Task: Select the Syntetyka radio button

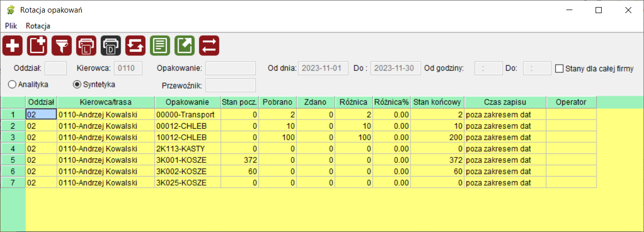Action: pyautogui.click(x=77, y=84)
